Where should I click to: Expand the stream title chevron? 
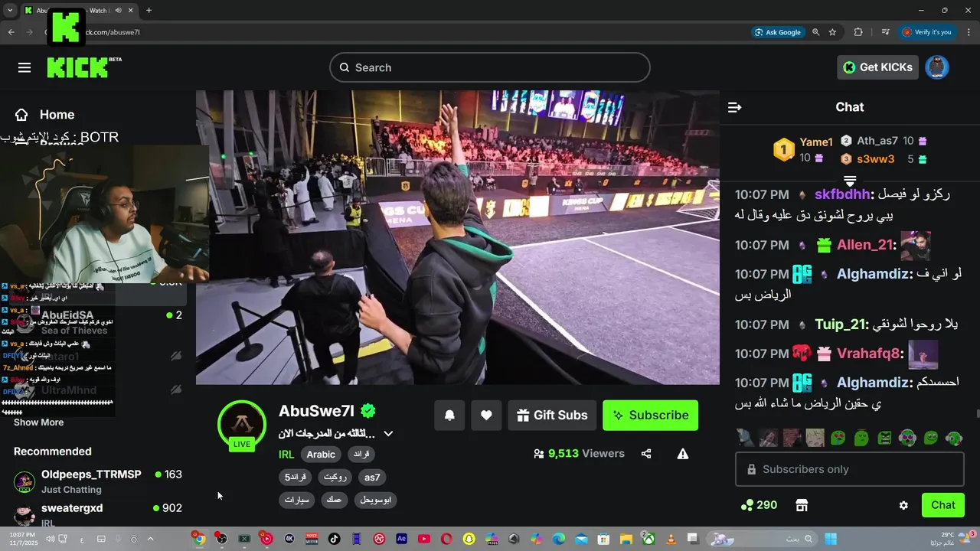pyautogui.click(x=388, y=434)
